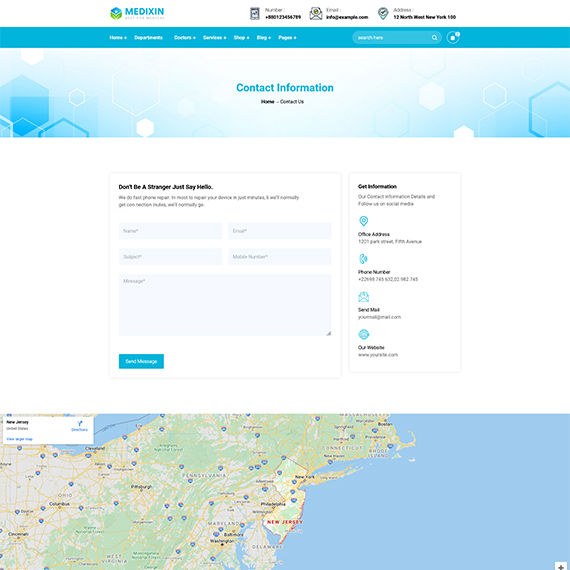Expand the Services menu

coord(214,37)
